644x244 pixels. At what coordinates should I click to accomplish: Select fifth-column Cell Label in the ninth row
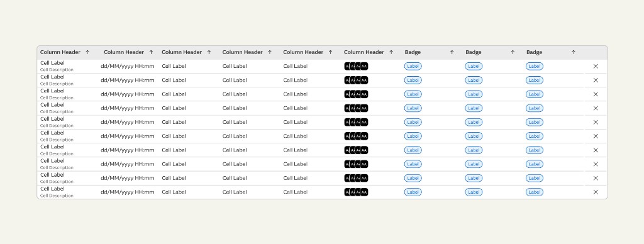coord(296,178)
